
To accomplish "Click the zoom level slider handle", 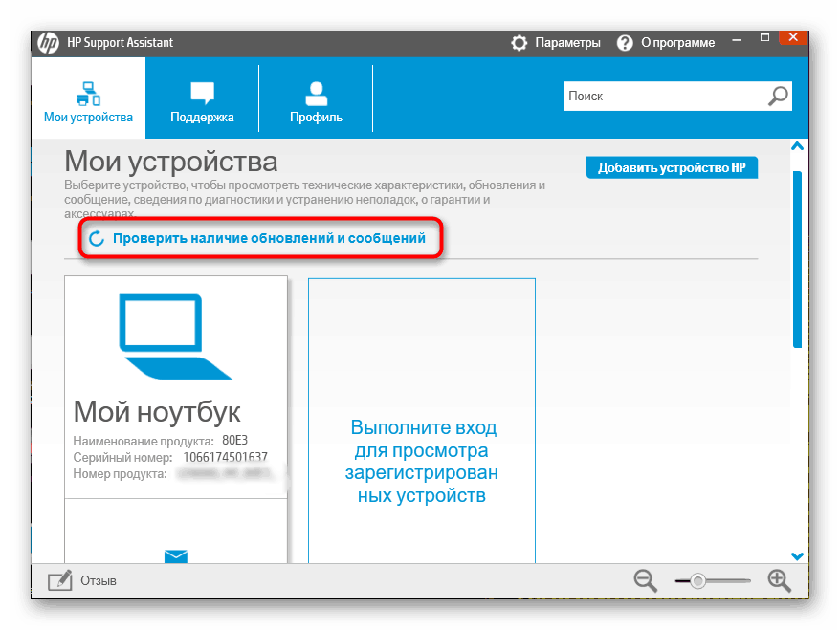I will click(x=698, y=580).
